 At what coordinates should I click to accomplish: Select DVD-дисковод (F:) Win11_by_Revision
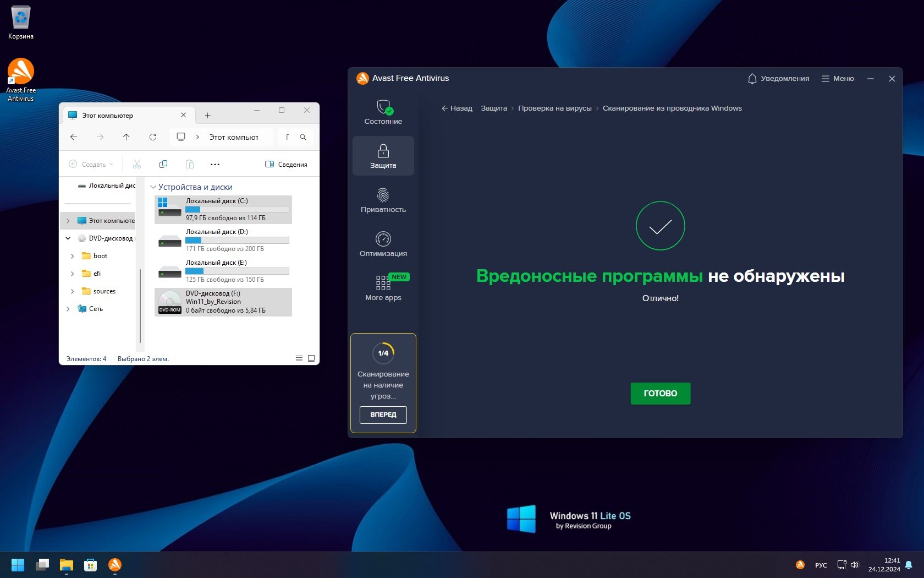click(x=223, y=302)
